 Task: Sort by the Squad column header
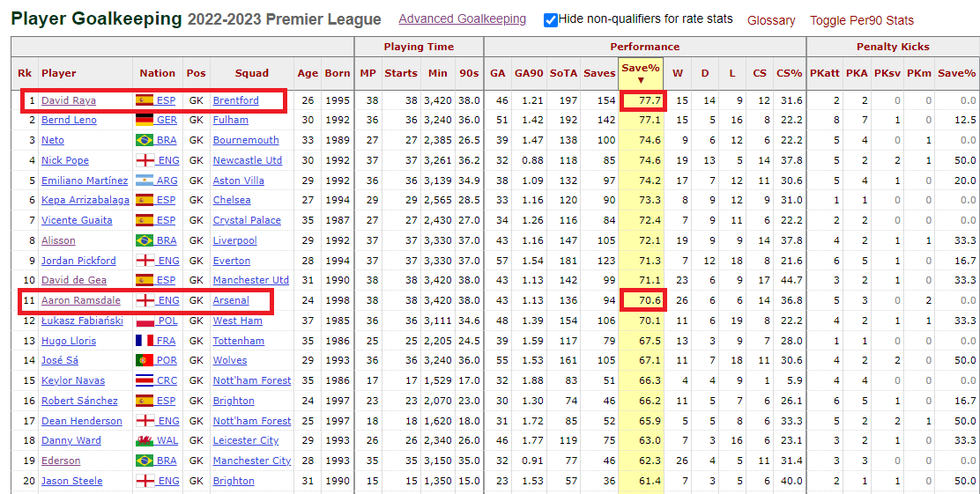(x=252, y=73)
